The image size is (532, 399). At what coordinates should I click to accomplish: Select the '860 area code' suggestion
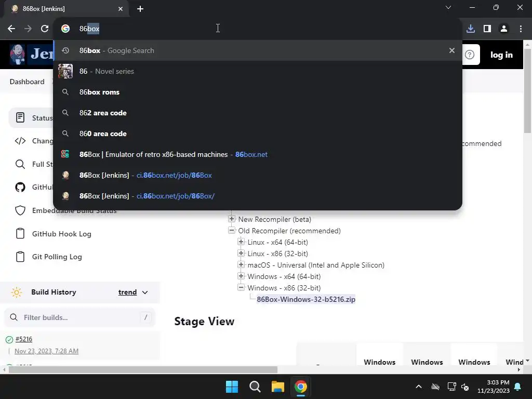pyautogui.click(x=258, y=134)
